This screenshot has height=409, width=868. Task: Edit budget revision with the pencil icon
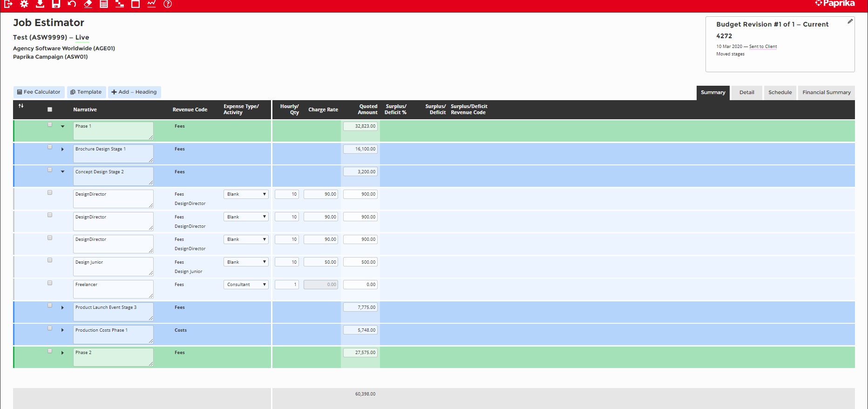point(850,21)
